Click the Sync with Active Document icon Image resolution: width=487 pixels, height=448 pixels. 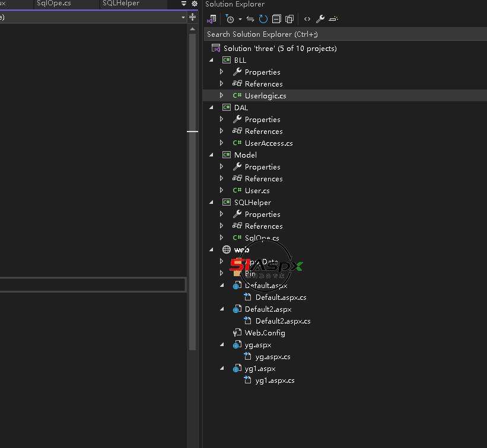250,19
